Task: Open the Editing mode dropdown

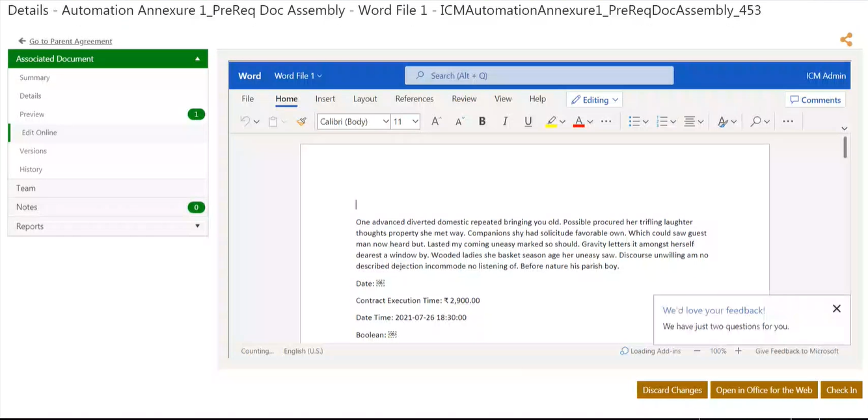Action: coord(595,99)
